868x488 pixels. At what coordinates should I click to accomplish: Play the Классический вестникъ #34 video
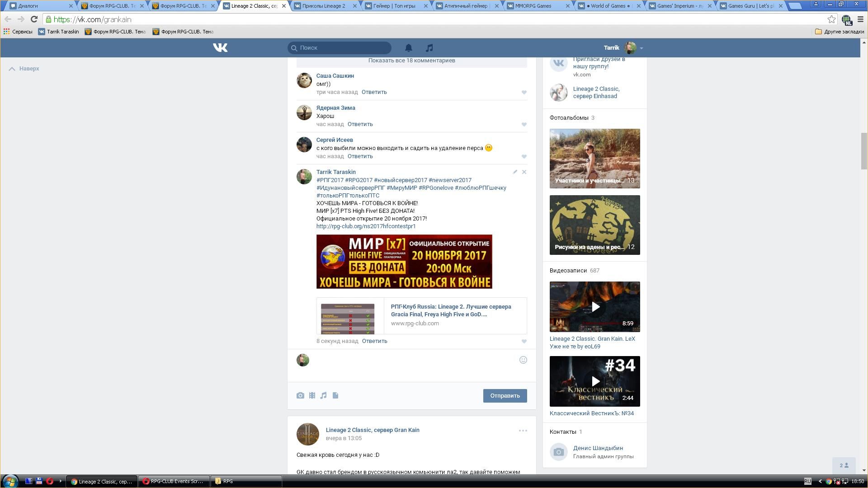coord(595,381)
